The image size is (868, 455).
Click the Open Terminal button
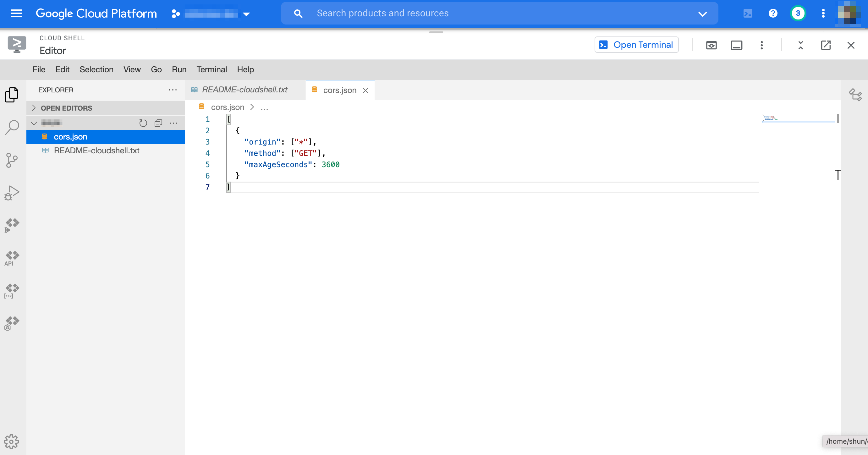pyautogui.click(x=636, y=45)
